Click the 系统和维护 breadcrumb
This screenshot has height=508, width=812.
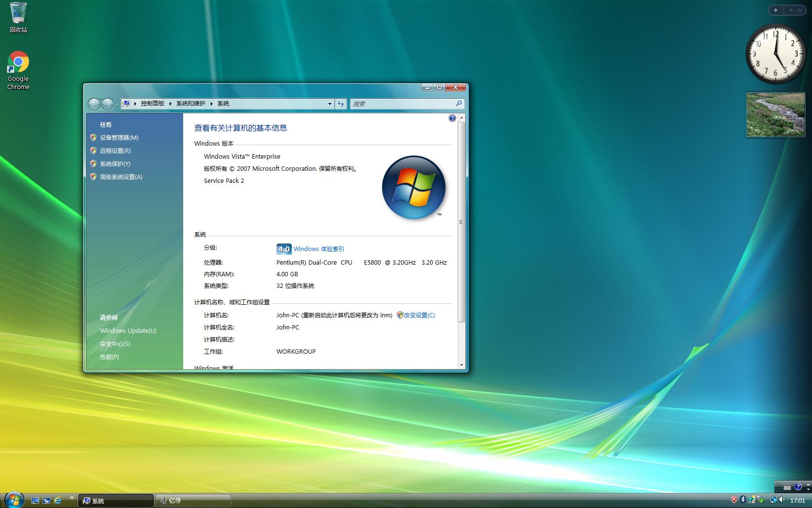pos(190,104)
